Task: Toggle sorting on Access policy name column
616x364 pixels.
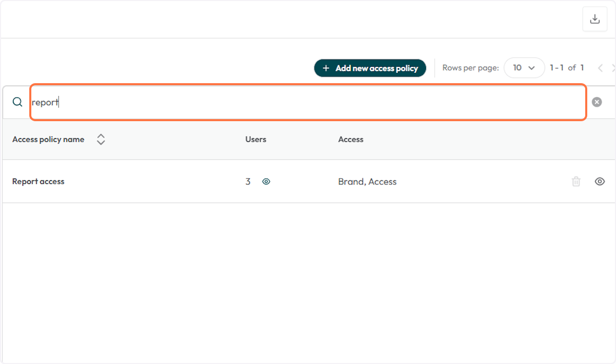Action: click(101, 139)
